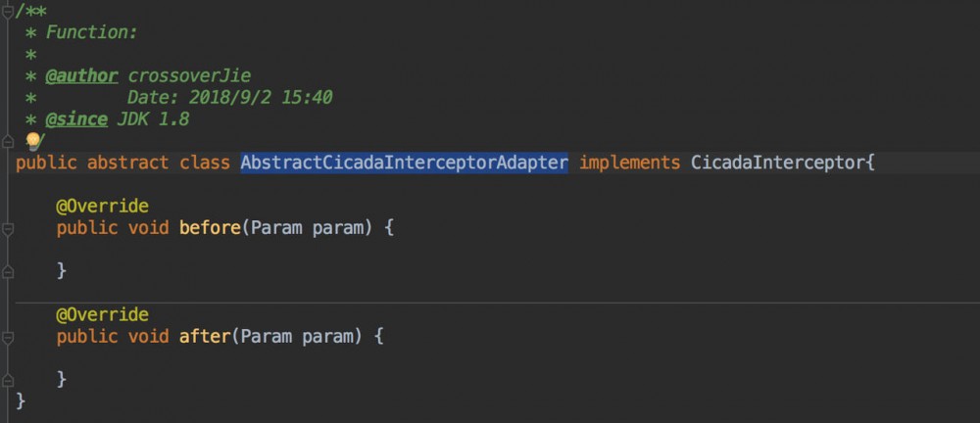
Task: Collapse the before method using gutter fold marker
Action: pos(8,228)
